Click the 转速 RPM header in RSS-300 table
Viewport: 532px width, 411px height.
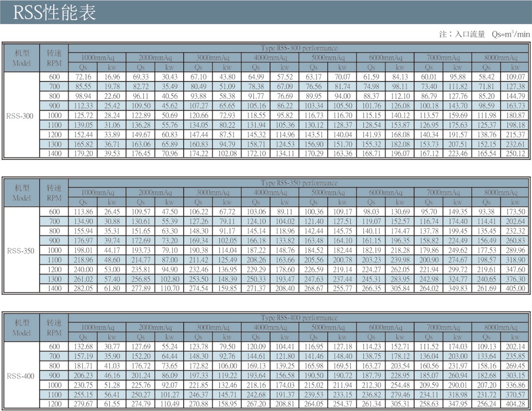54,58
